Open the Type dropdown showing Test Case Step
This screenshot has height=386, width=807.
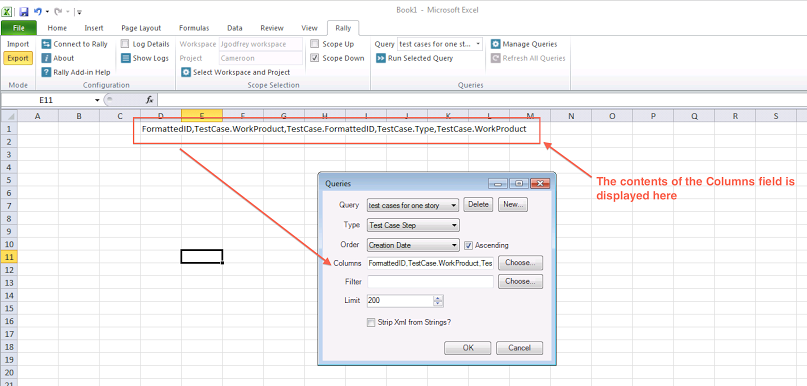click(413, 225)
